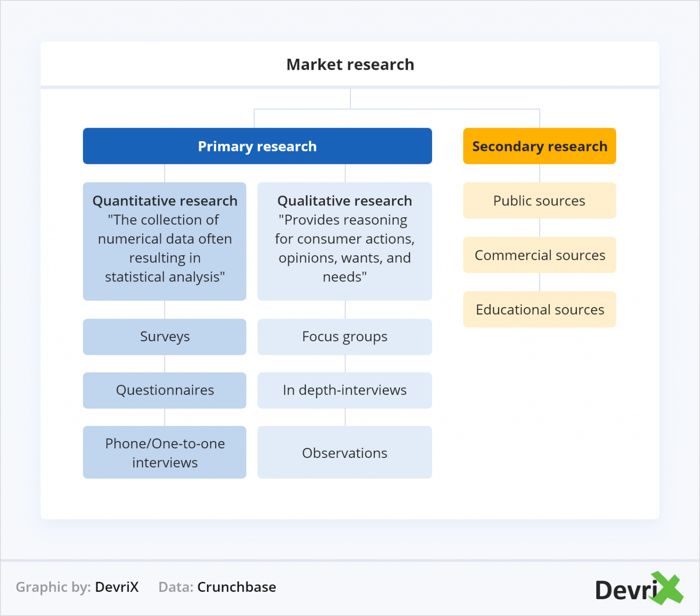Click the orange Secondary research header box

click(539, 146)
